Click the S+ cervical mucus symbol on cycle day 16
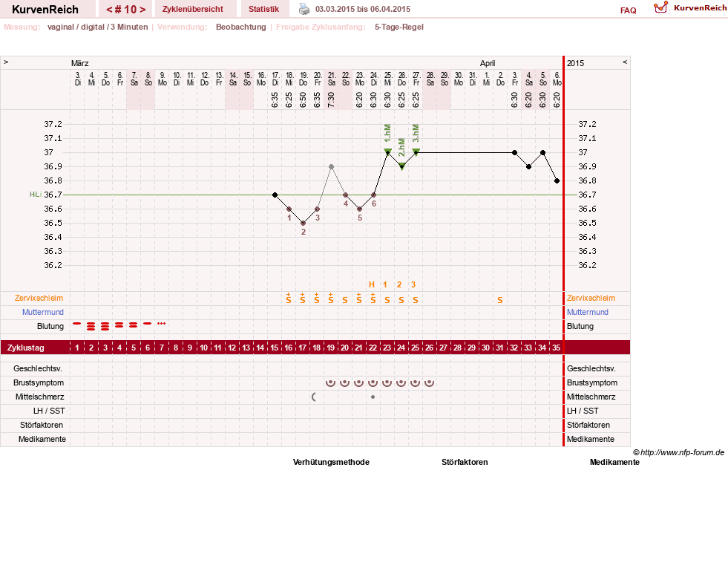Viewport: 728px width, 580px height. (289, 299)
